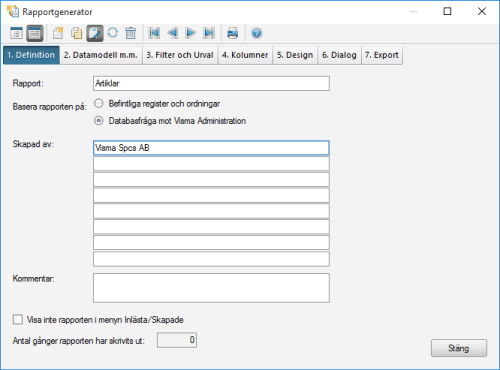Print the report with the printer icon

tap(232, 33)
